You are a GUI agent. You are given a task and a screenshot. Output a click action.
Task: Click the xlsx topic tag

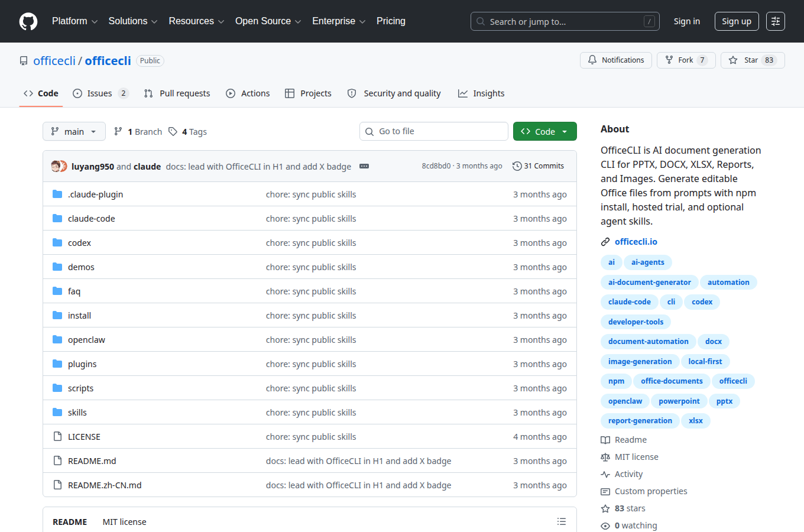tap(696, 421)
